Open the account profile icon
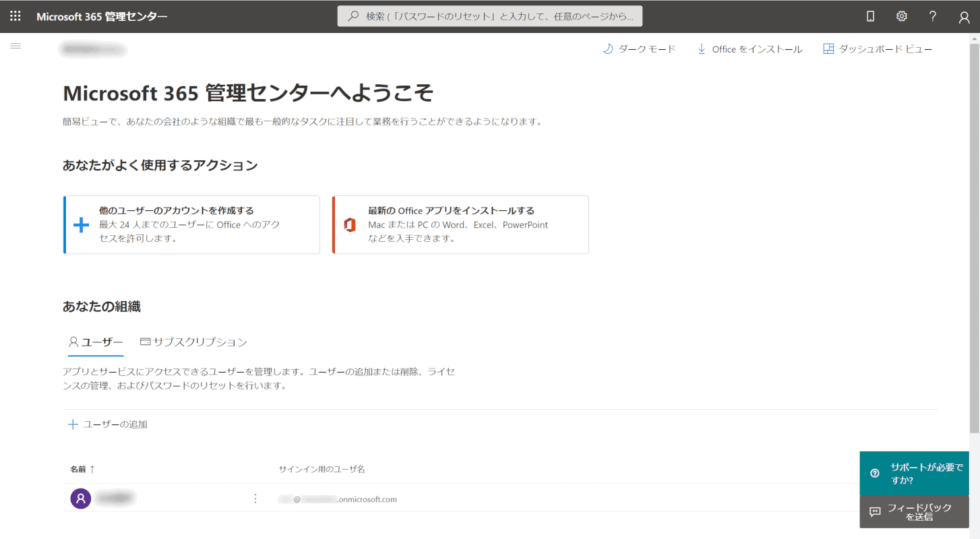 point(964,18)
